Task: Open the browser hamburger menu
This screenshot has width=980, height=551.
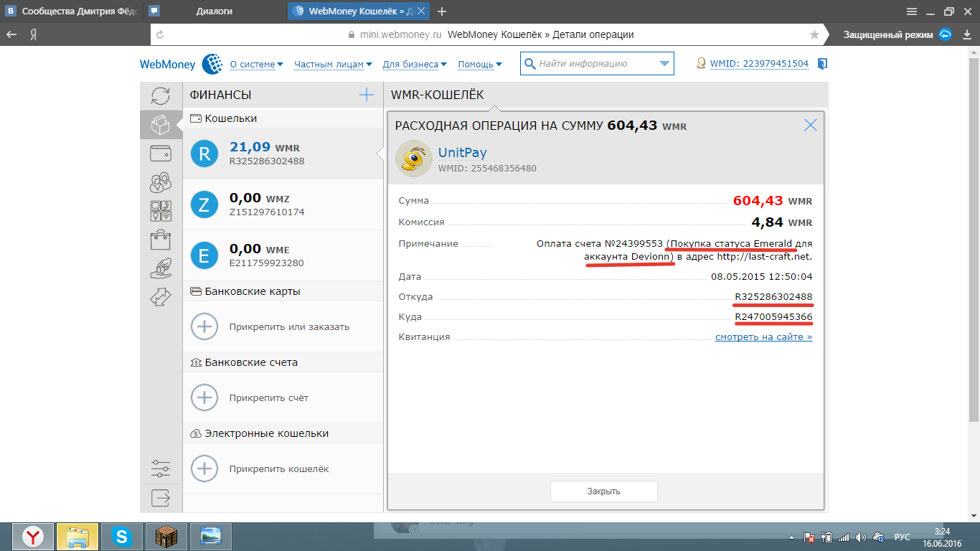Action: point(911,11)
